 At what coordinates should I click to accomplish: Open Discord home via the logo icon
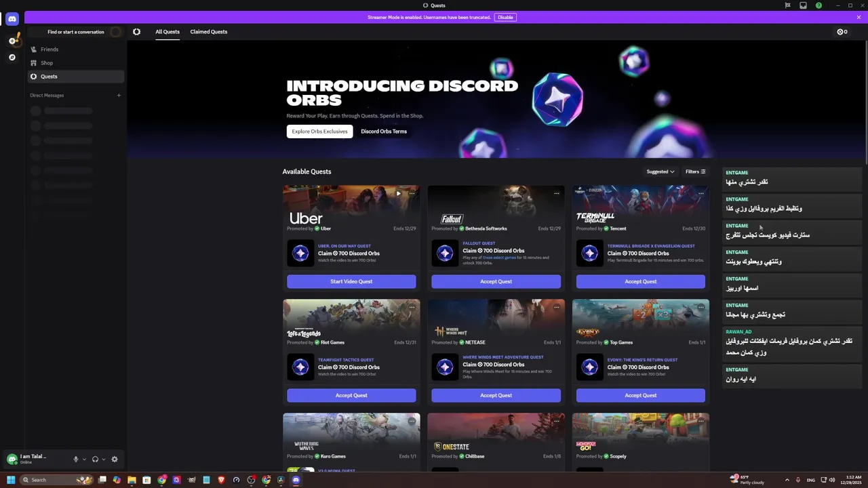[12, 19]
